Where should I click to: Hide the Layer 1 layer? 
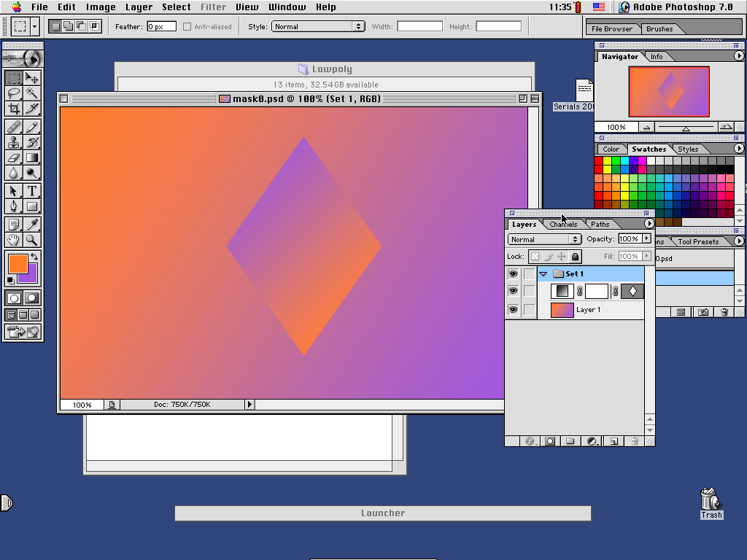(x=513, y=309)
